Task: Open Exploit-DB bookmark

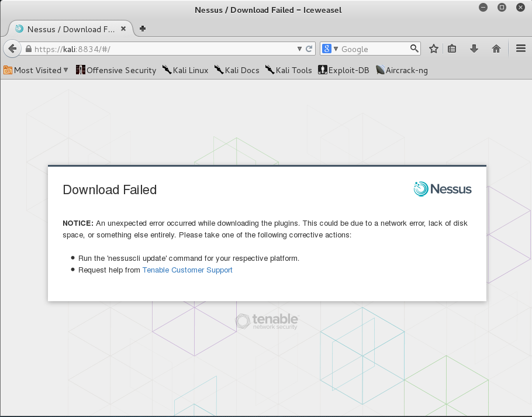Action: [344, 70]
